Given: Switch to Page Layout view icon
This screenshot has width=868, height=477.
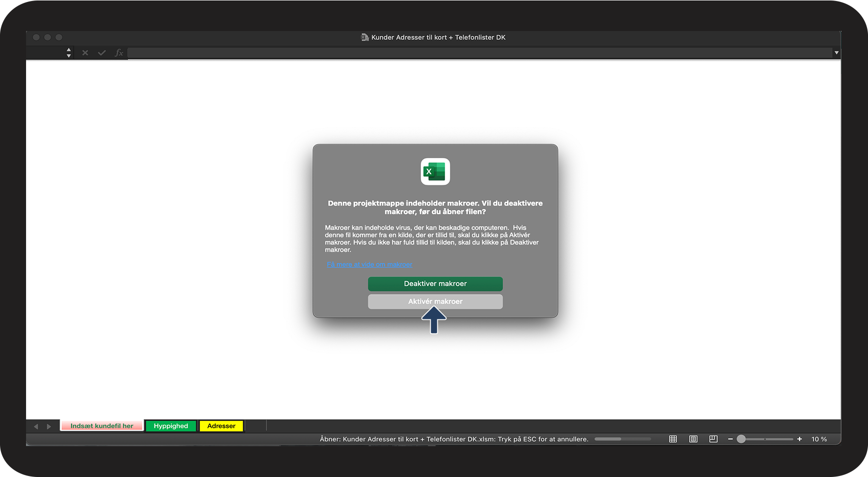Looking at the screenshot, I should [693, 439].
